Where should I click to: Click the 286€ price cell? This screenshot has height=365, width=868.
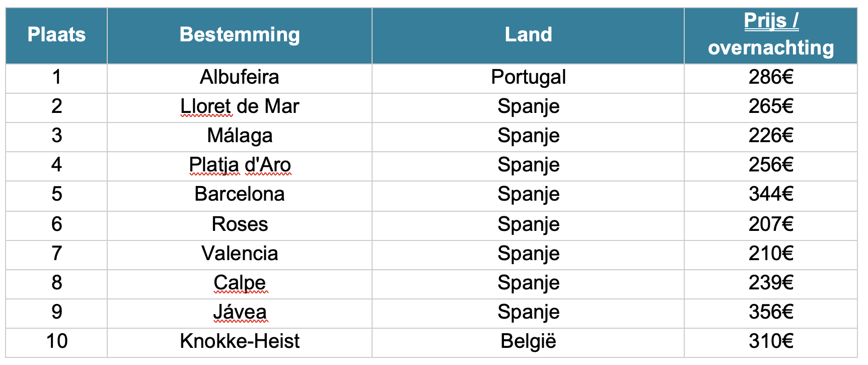[x=771, y=78]
